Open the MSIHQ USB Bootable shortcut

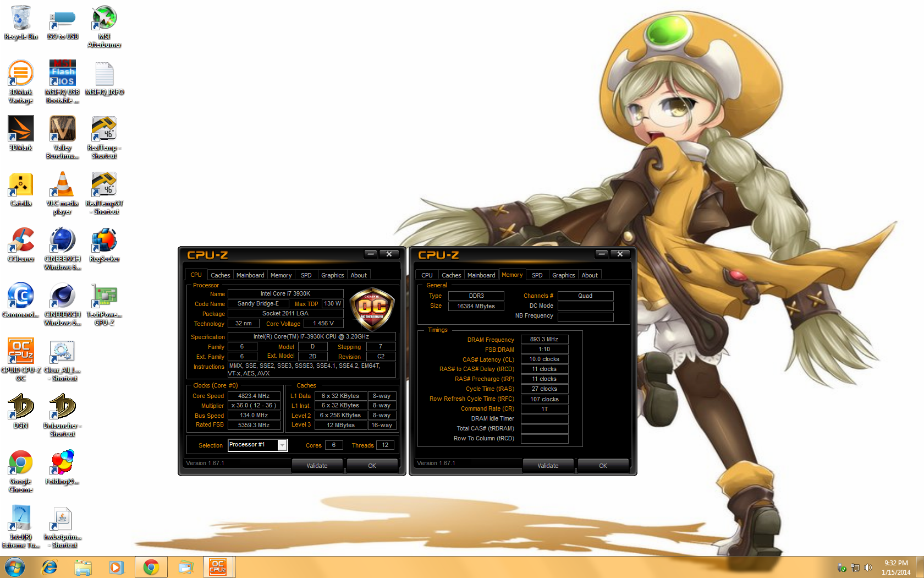[63, 82]
